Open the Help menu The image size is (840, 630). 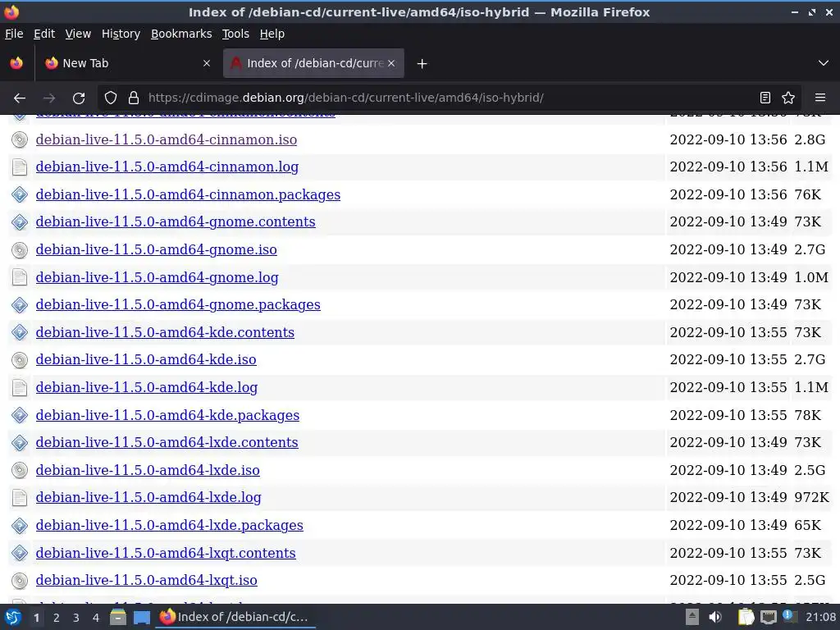click(x=272, y=34)
